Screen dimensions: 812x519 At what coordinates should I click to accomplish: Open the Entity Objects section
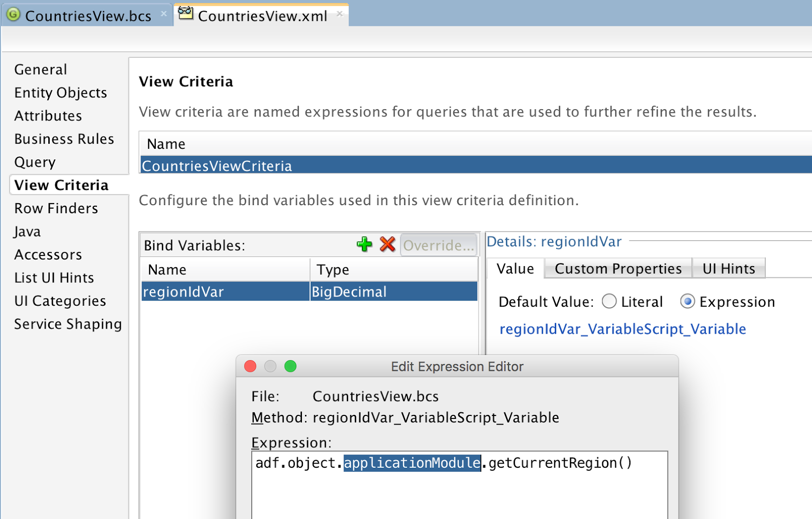coord(60,92)
